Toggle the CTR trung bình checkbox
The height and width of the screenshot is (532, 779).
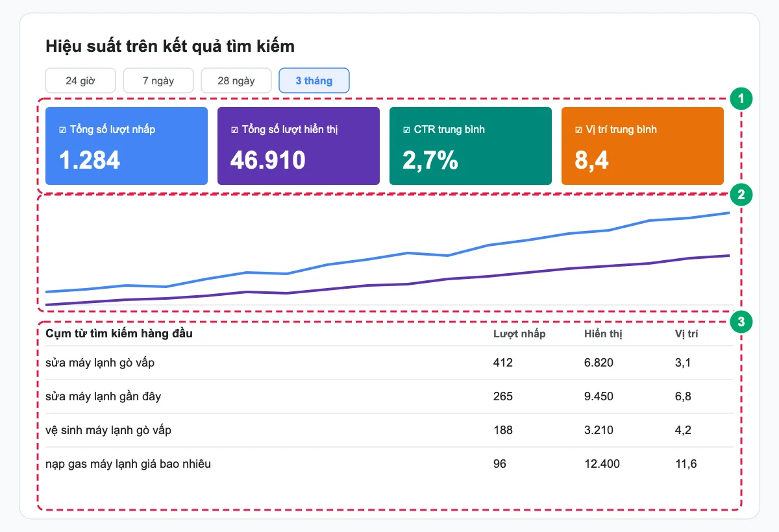(407, 130)
